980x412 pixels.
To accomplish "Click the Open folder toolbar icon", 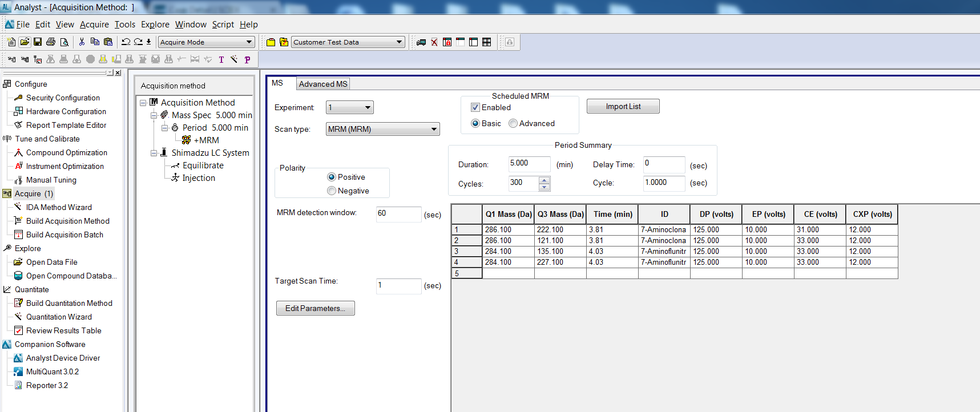I will (x=25, y=42).
